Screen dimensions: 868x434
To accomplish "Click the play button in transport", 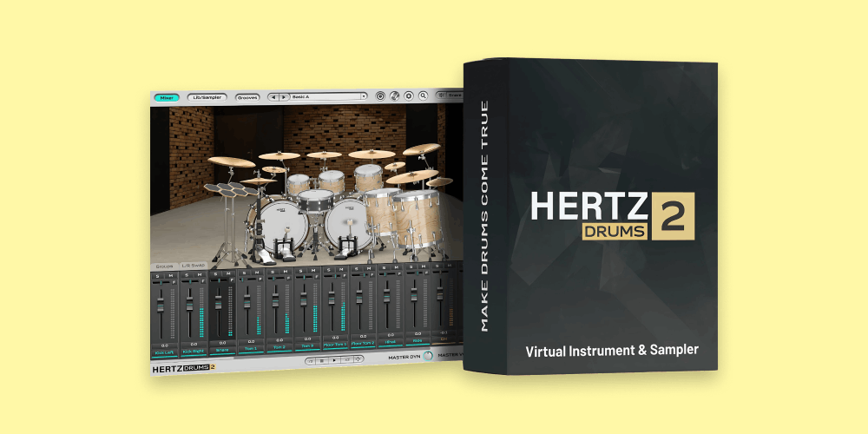I will (x=334, y=360).
